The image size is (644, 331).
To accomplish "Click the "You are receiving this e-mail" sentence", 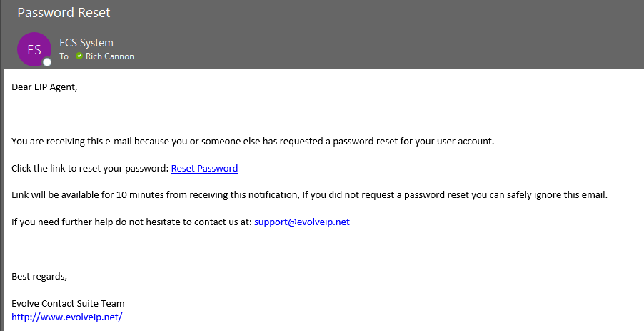I will click(86, 141).
